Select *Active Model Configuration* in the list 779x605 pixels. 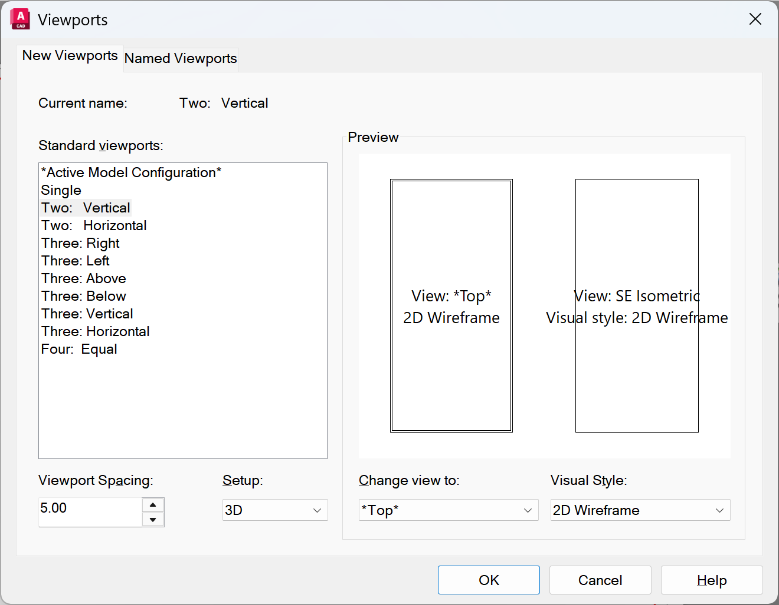pyautogui.click(x=131, y=172)
